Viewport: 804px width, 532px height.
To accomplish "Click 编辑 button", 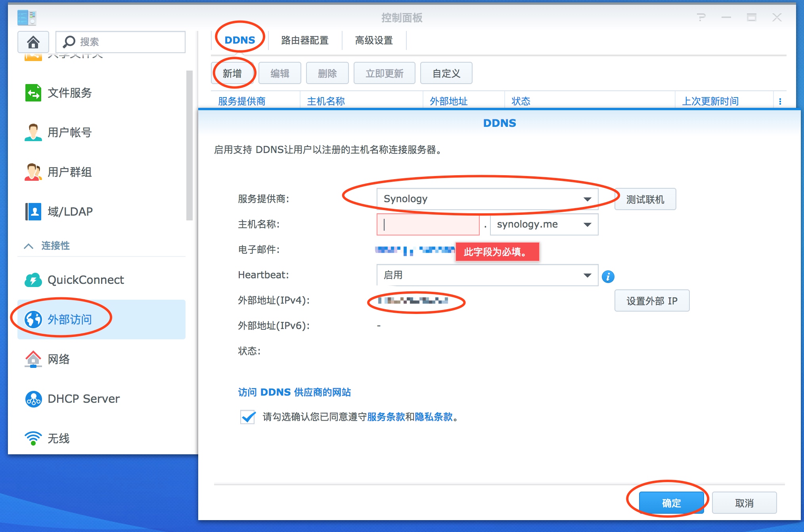I will [x=280, y=73].
